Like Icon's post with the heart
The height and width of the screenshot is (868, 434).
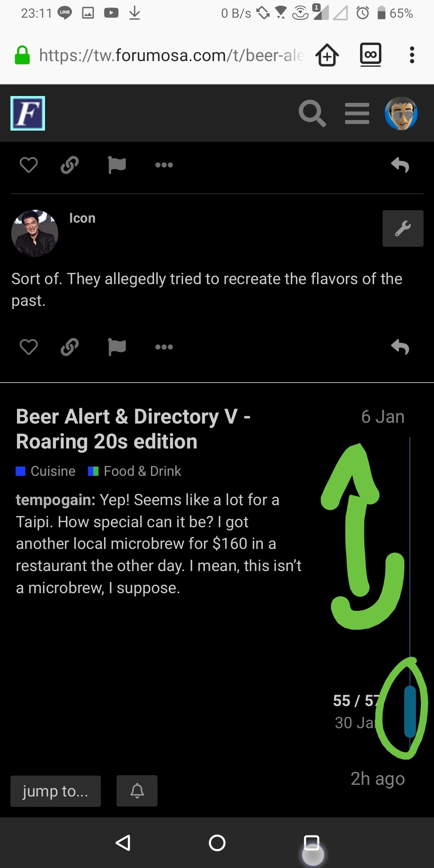(x=29, y=347)
